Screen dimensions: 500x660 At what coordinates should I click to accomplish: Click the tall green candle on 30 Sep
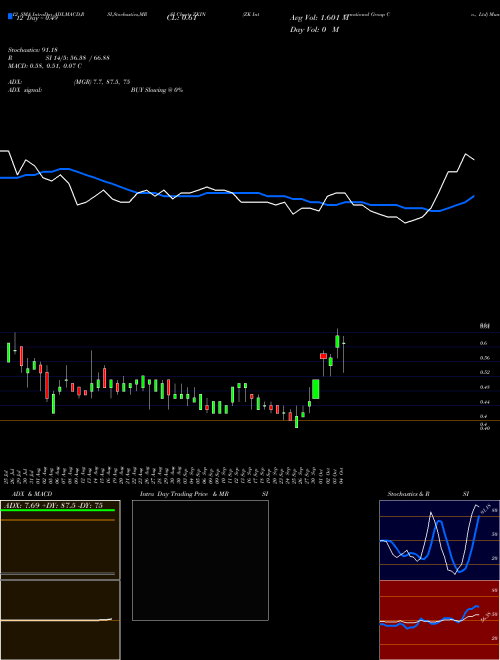click(x=316, y=389)
